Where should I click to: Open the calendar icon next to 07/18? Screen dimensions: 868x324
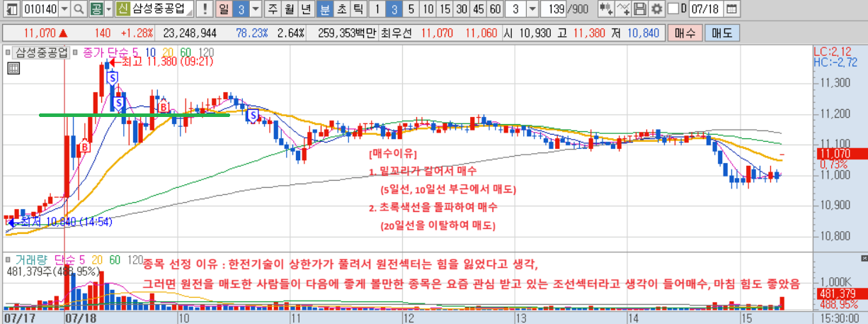click(731, 9)
